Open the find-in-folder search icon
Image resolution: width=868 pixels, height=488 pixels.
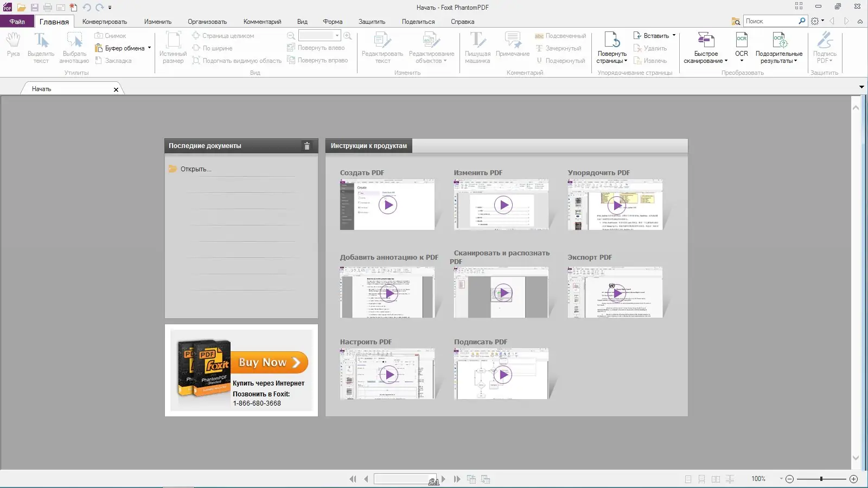point(736,21)
